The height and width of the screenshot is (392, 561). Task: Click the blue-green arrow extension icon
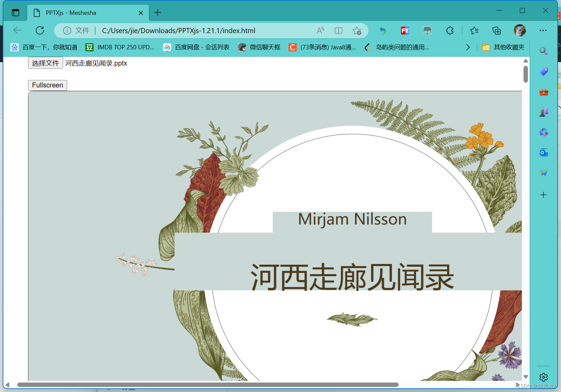click(x=382, y=31)
